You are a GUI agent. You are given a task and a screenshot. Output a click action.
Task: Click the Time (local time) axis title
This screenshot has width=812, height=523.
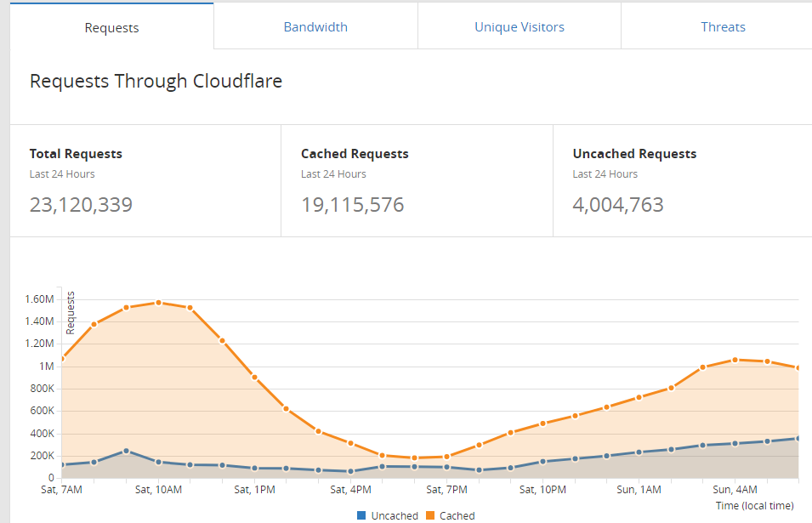tap(754, 506)
